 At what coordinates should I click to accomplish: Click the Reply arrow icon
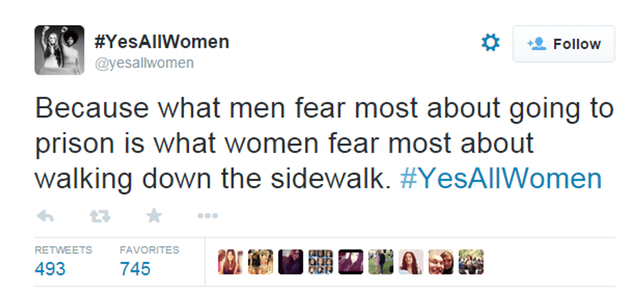pos(45,215)
